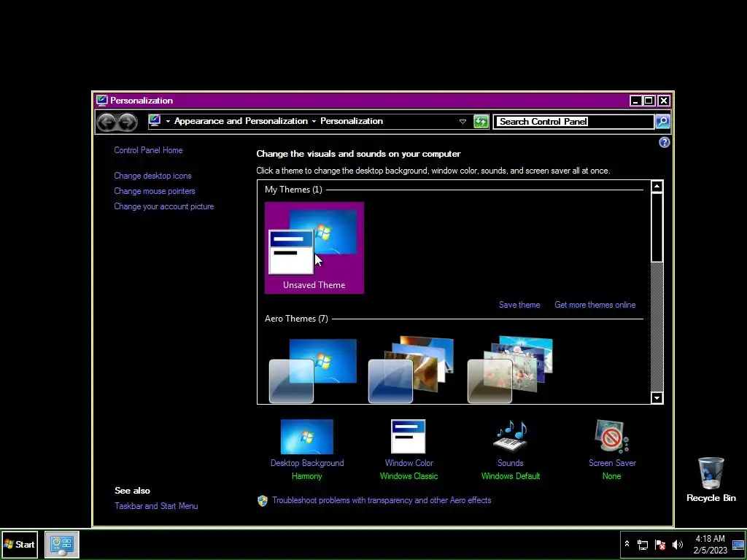This screenshot has height=560, width=747.
Task: Click the Appearance and Personalization breadcrumb
Action: tap(241, 121)
